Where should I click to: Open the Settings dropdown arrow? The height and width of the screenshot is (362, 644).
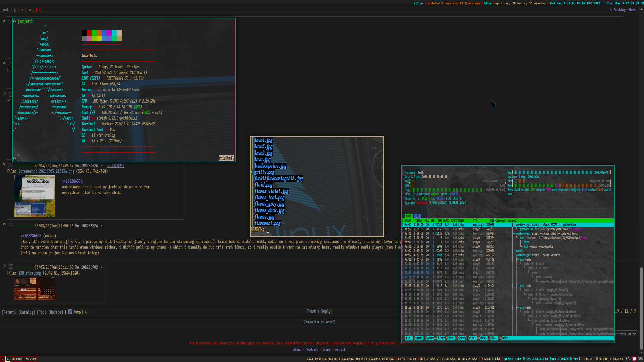(x=611, y=10)
